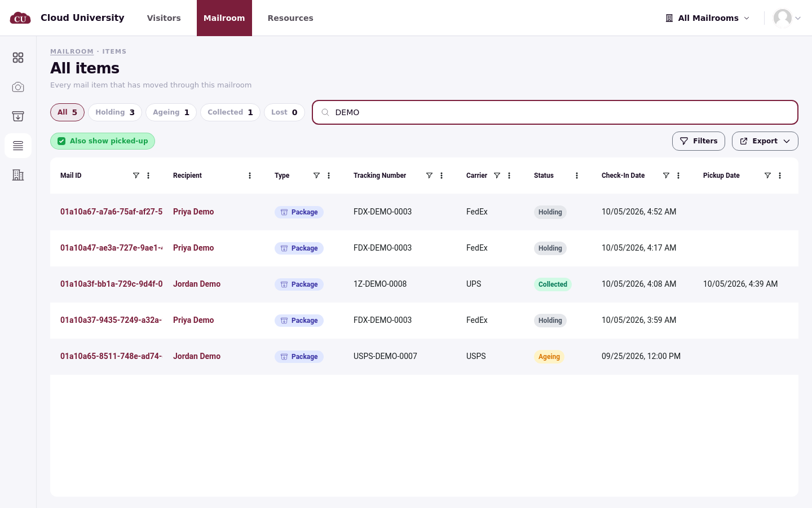Open the Status column options menu

tap(577, 176)
